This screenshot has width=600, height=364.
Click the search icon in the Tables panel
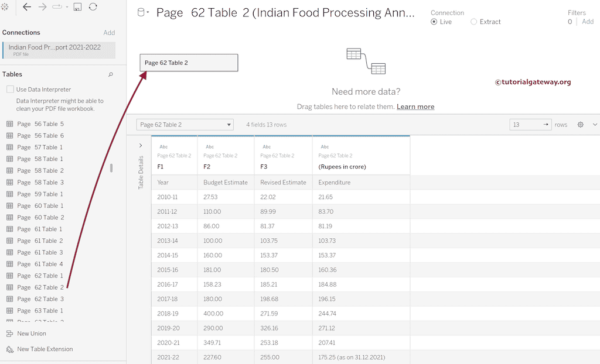click(111, 75)
